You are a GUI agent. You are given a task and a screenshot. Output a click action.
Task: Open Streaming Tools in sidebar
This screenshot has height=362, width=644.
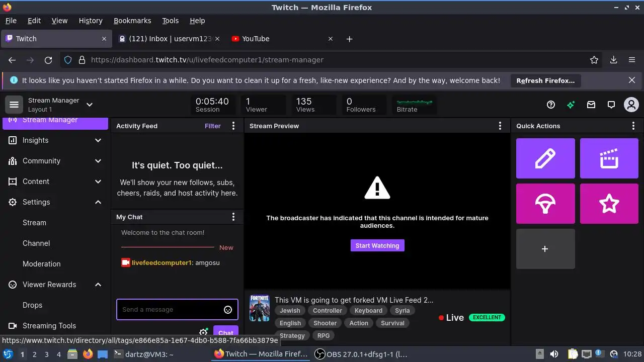[49, 326]
